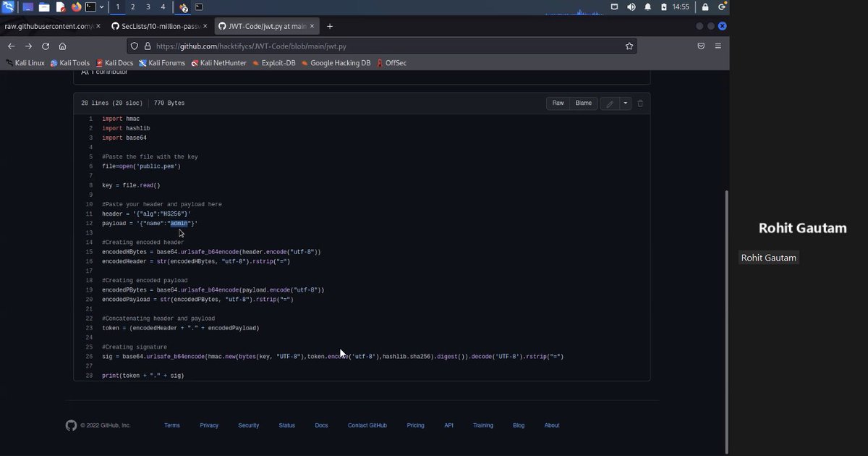Select the terminal window button in the taskbar

click(x=199, y=7)
